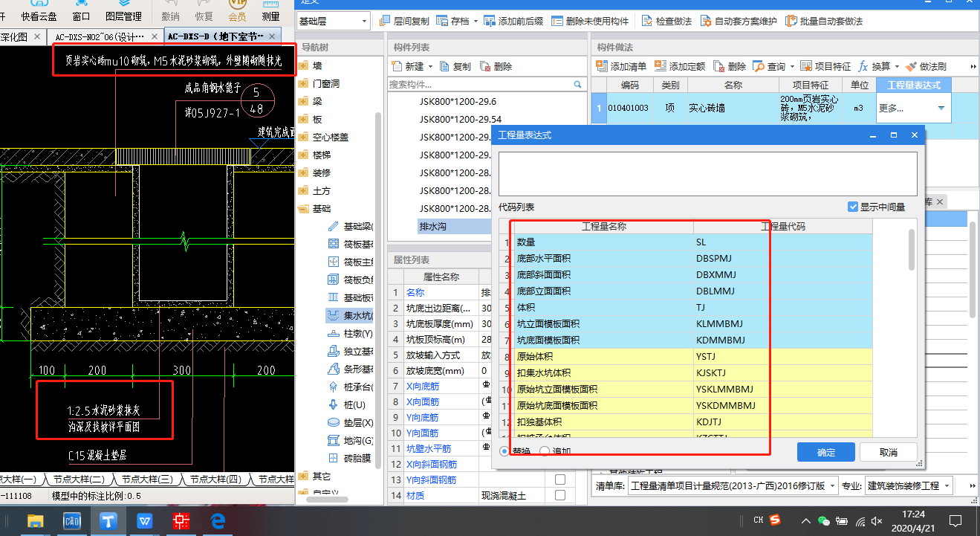Open the 会员 VIP icon
Image resolution: width=980 pixels, height=536 pixels.
[x=237, y=11]
